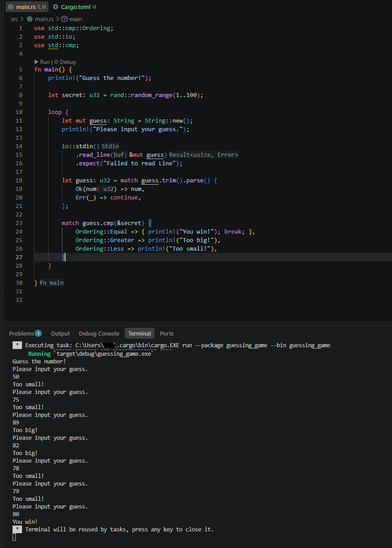The image size is (392, 548).
Task: Click 'Guess the number!' terminal output
Action: tap(39, 362)
